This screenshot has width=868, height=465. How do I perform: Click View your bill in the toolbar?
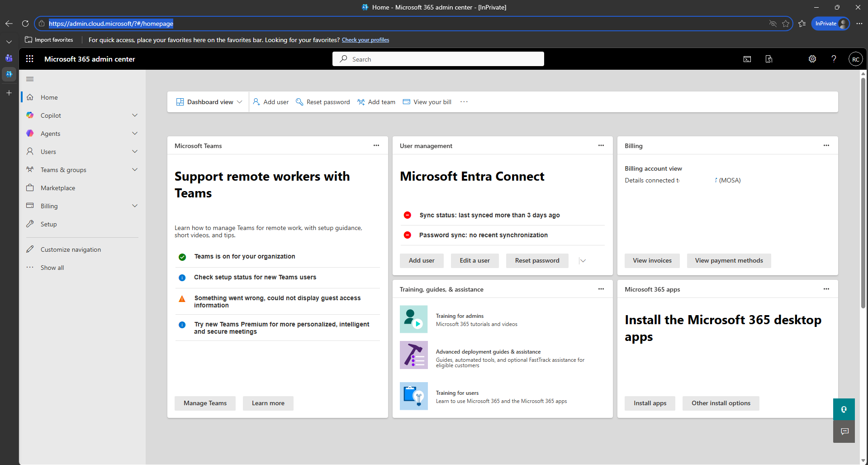click(x=427, y=102)
